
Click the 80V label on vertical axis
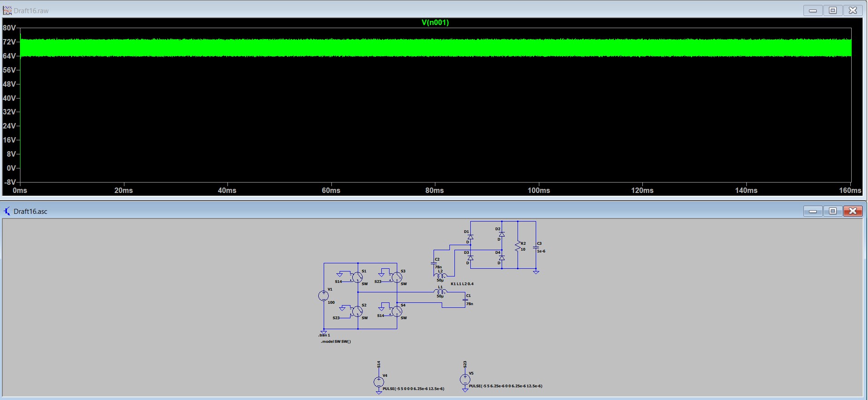coord(9,28)
